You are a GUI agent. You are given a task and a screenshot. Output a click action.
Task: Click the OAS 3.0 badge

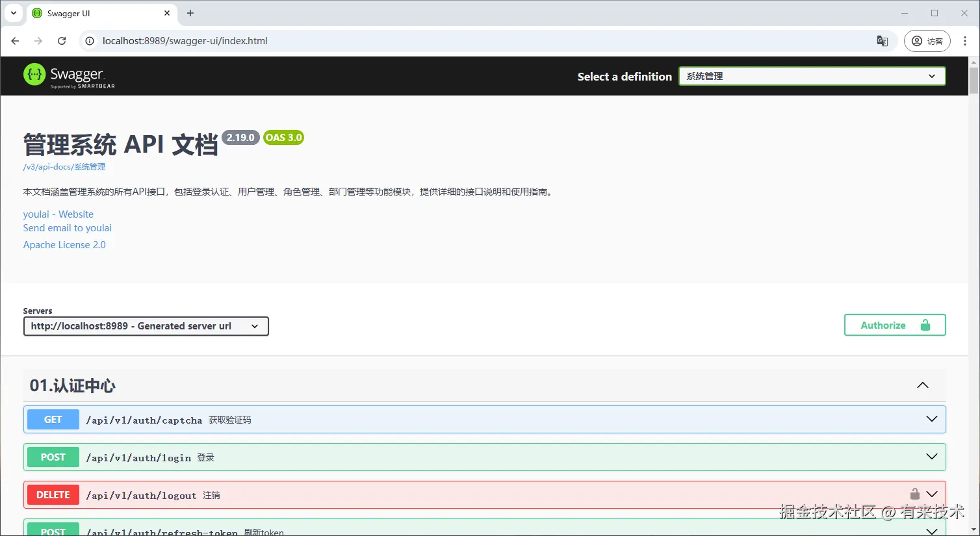click(x=283, y=138)
